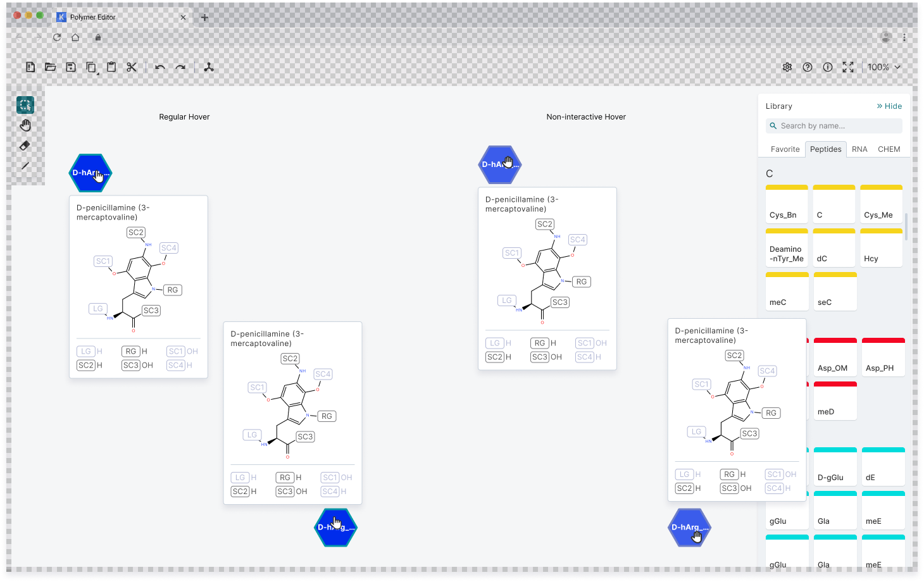This screenshot has height=582, width=924.
Task: Go to the browser home page
Action: (x=75, y=37)
